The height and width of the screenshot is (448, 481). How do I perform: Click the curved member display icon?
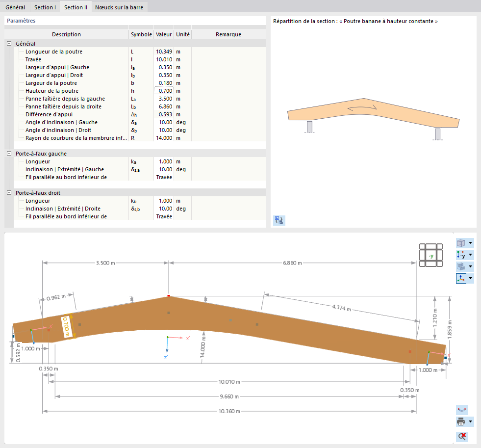462,410
